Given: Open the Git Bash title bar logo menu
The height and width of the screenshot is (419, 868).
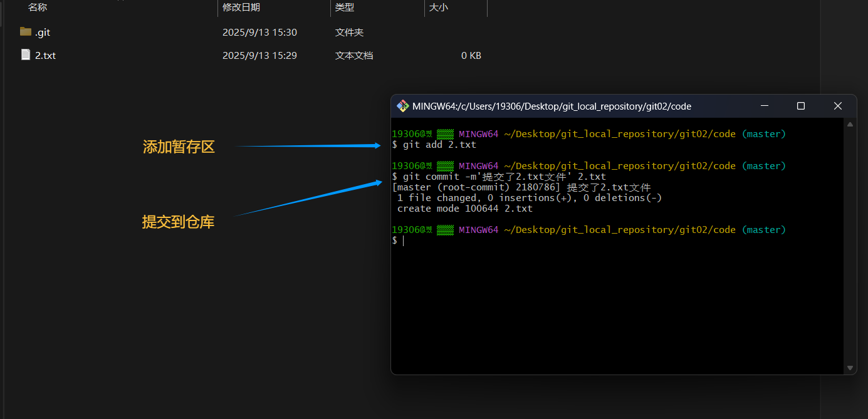Looking at the screenshot, I should 403,106.
